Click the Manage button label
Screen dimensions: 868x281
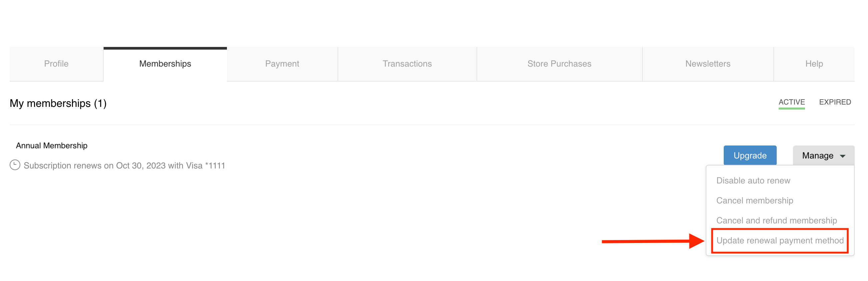(817, 155)
